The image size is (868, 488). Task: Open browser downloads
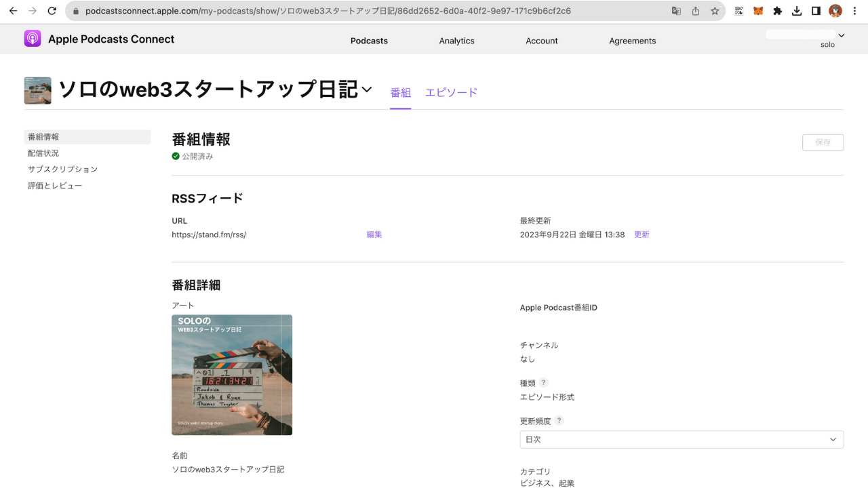point(797,11)
